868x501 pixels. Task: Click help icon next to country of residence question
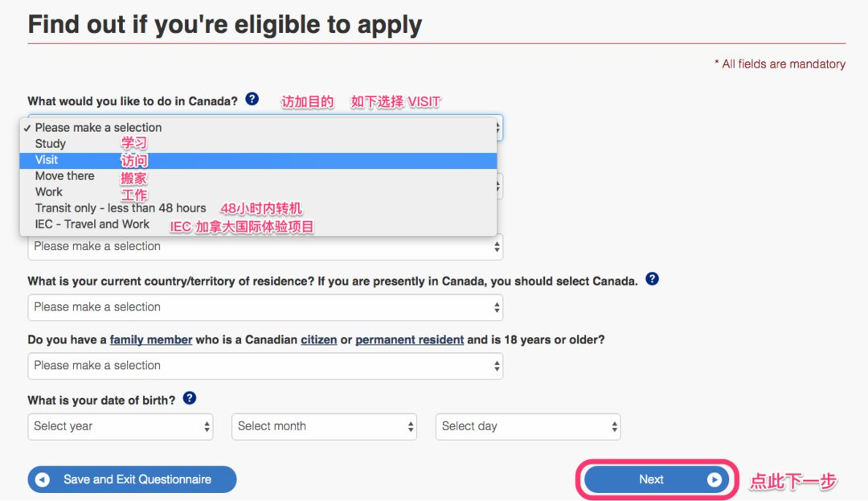coord(653,280)
